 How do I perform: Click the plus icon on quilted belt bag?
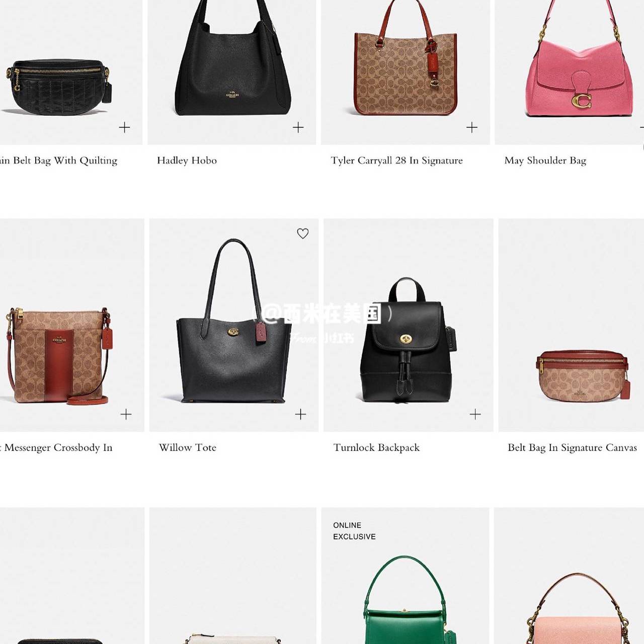coord(124,127)
